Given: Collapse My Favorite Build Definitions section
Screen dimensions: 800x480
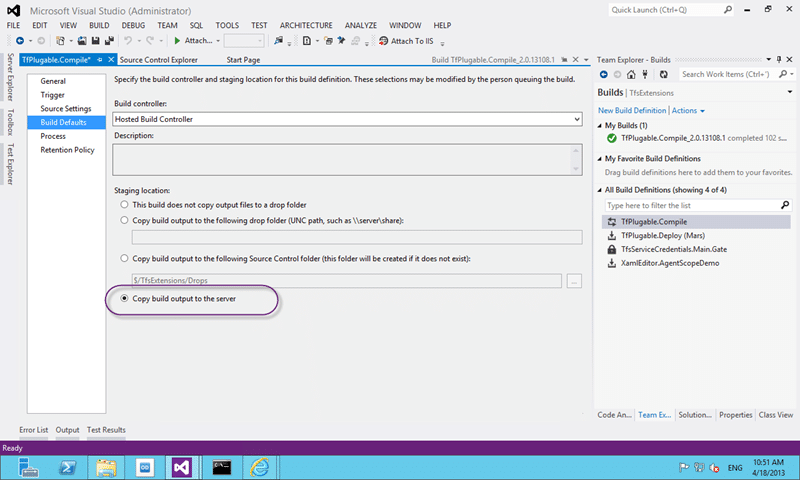Looking at the screenshot, I should (x=599, y=159).
